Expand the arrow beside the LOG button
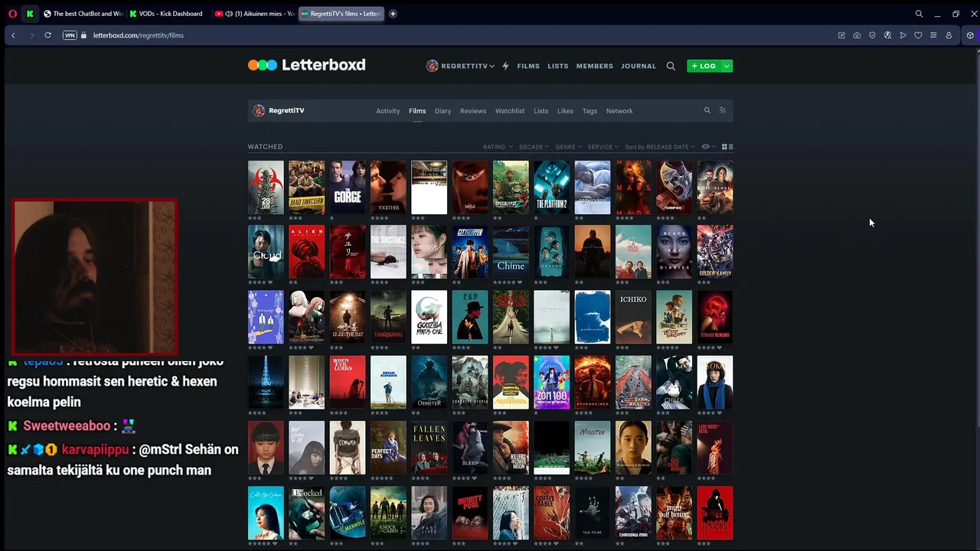The width and height of the screenshot is (980, 551). pyautogui.click(x=727, y=66)
